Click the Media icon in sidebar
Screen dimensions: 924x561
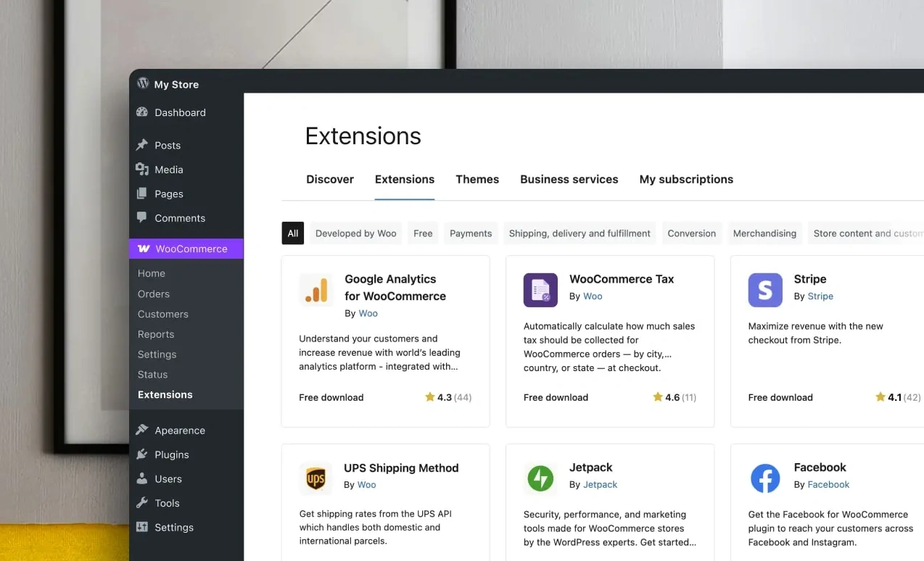pos(142,169)
